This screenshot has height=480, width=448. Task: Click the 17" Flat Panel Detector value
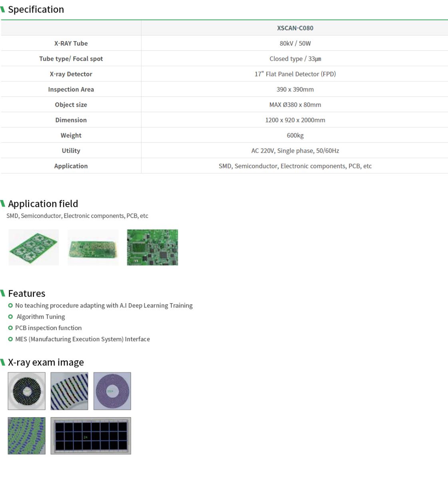click(x=295, y=74)
